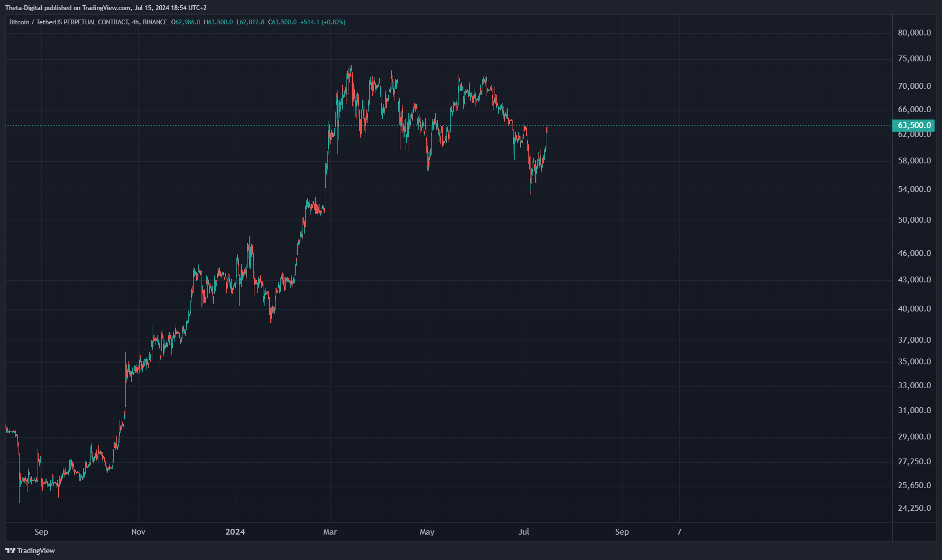942x560 pixels.
Task: Click the 80,000.0 price axis label
Action: pyautogui.click(x=914, y=33)
